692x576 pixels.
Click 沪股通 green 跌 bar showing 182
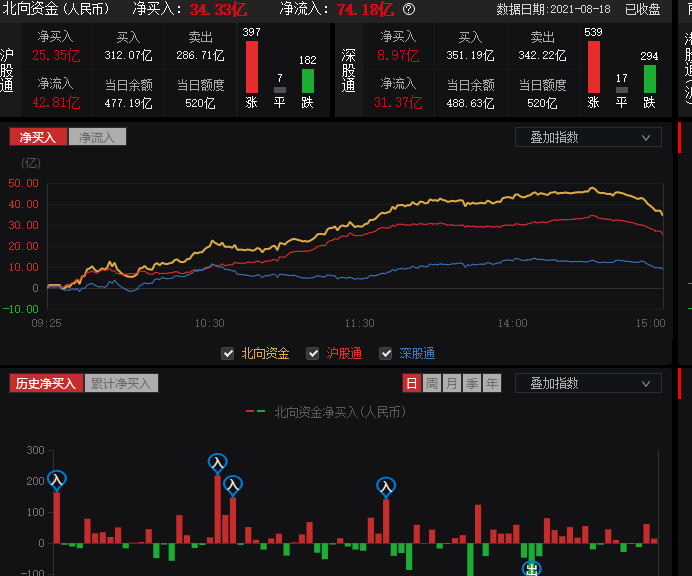tap(307, 81)
